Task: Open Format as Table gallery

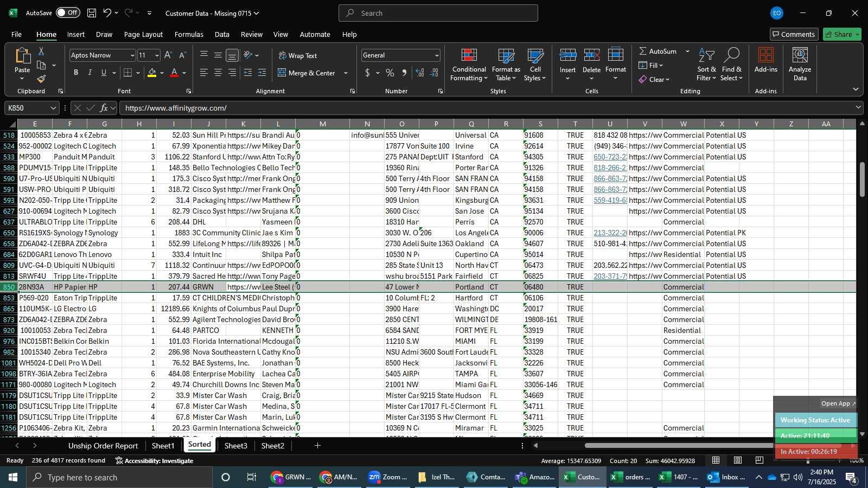Action: [506, 65]
